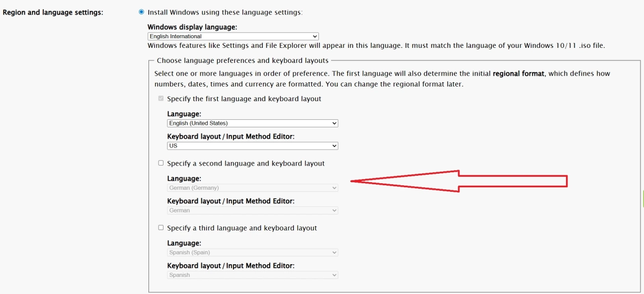Enable the second language checkbox
The image size is (644, 294).
pyautogui.click(x=161, y=163)
